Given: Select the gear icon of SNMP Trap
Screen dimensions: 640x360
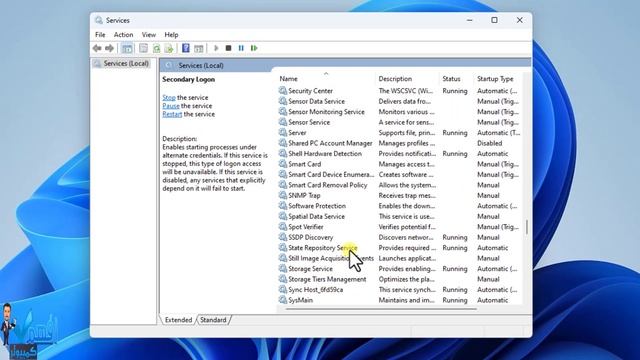Looking at the screenshot, I should tap(282, 196).
